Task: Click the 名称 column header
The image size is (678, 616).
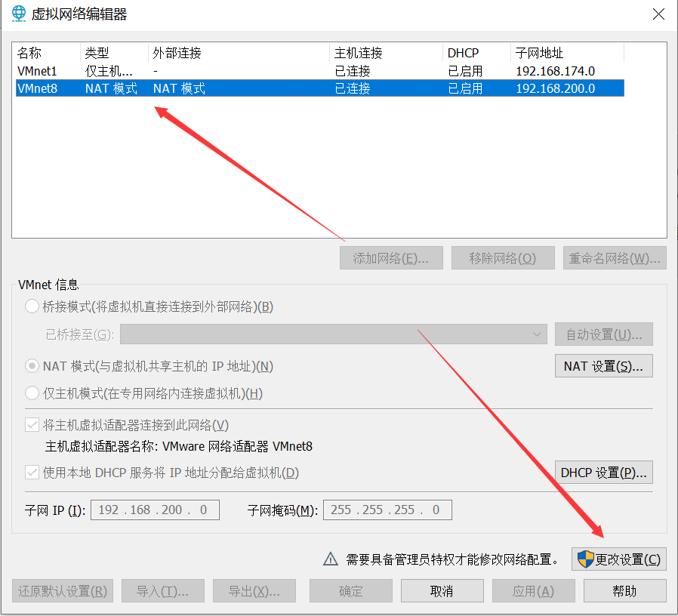Action: coord(29,53)
